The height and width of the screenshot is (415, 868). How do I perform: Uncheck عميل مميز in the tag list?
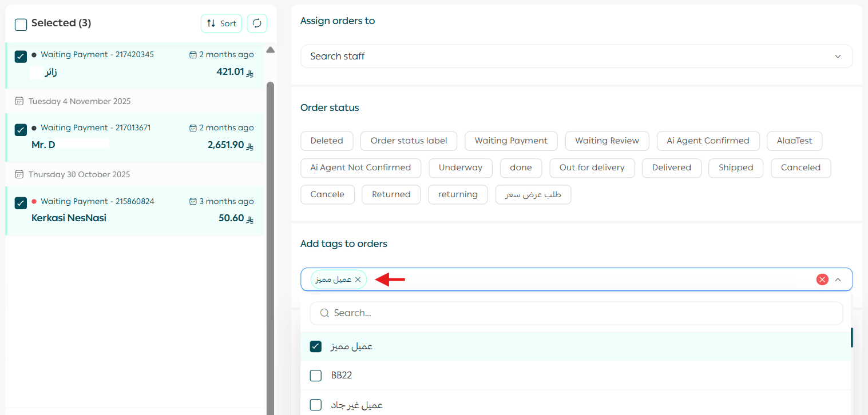tap(315, 346)
